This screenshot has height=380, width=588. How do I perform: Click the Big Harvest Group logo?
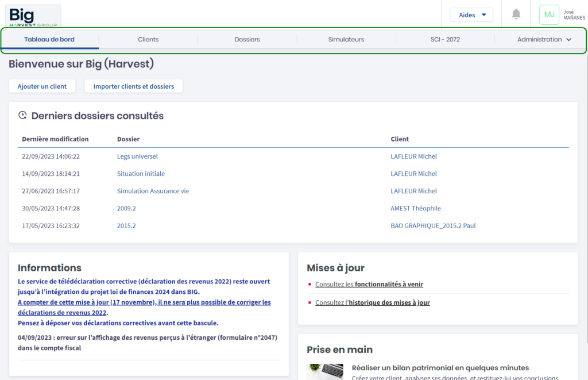[x=33, y=16]
